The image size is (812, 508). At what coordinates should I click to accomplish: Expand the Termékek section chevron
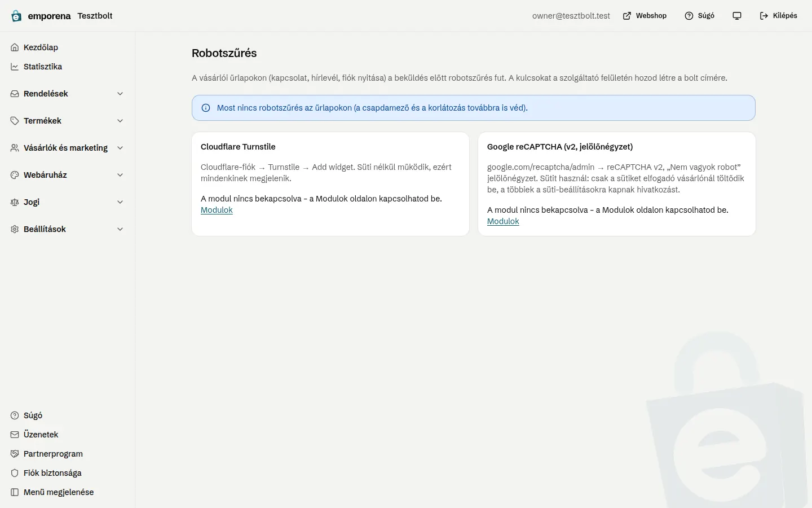click(x=120, y=121)
